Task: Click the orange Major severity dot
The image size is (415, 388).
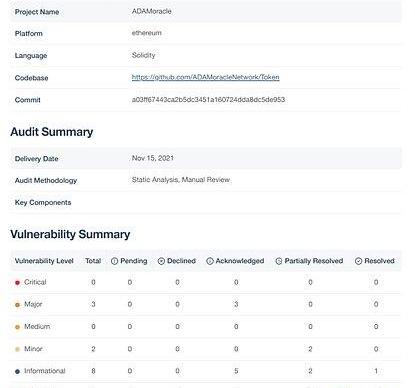Action: [x=18, y=305]
